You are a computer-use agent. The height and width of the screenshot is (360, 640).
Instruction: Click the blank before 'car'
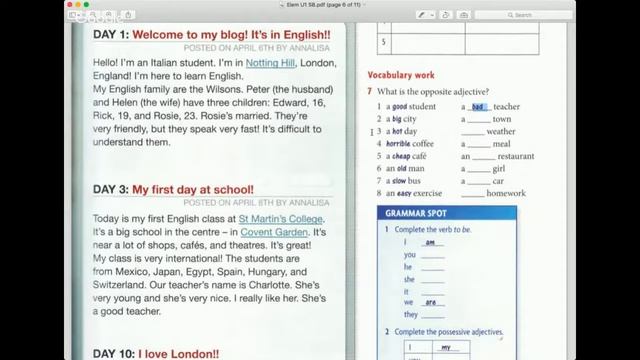(x=479, y=181)
